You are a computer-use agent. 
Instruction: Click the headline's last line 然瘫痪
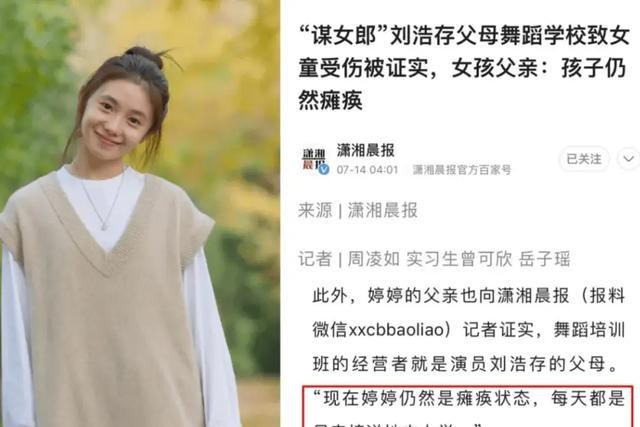click(x=330, y=100)
